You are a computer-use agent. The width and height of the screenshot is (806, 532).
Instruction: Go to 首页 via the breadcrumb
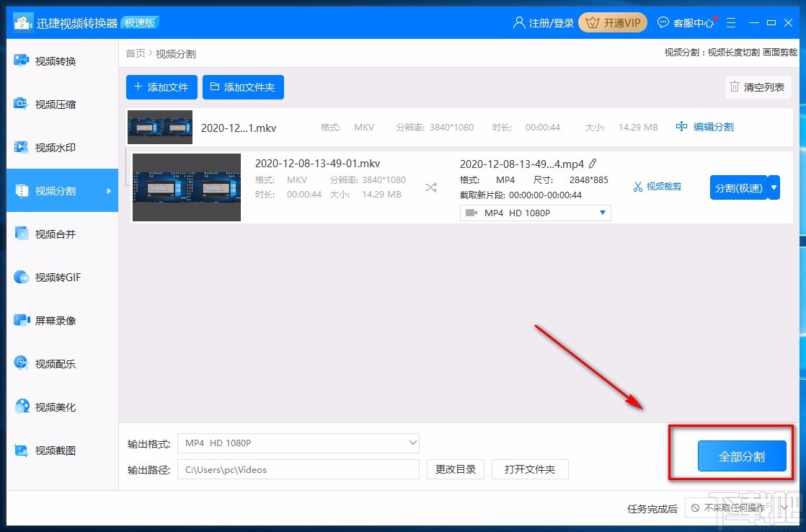pyautogui.click(x=136, y=53)
